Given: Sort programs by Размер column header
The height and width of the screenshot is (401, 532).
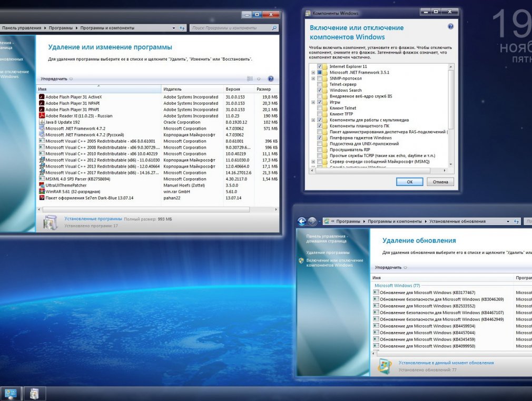Looking at the screenshot, I should click(267, 89).
